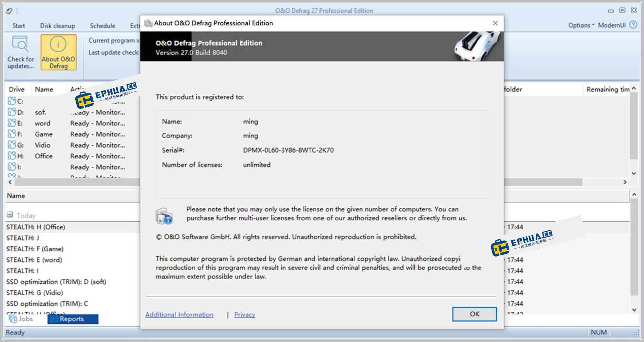
Task: Click the drive C: icon in drive list
Action: 12,101
